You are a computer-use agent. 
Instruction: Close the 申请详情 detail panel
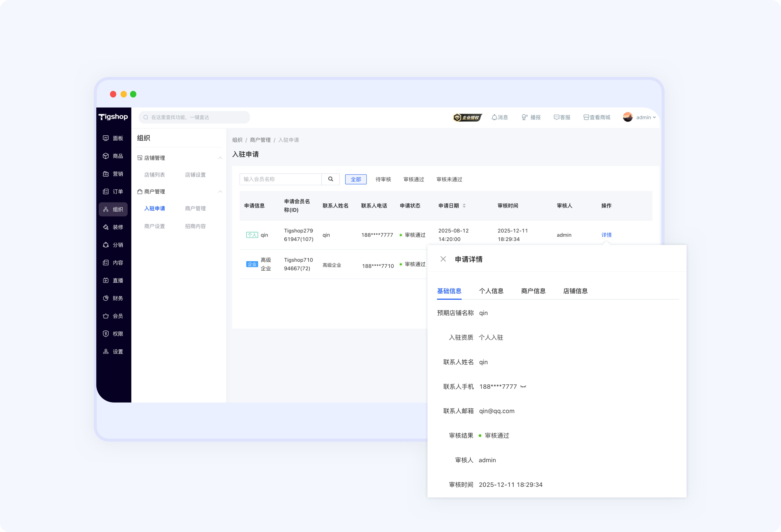443,259
